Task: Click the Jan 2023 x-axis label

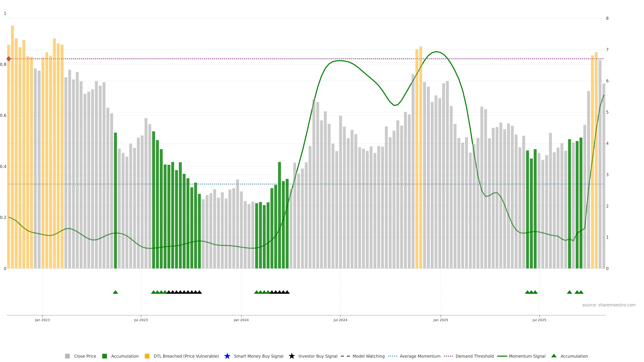Action: coord(42,320)
